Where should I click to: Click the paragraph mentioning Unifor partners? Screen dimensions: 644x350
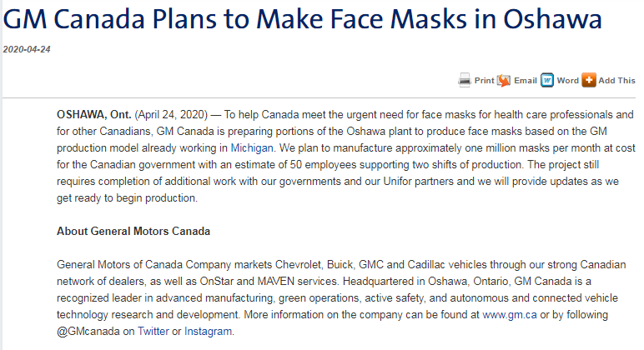click(346, 157)
